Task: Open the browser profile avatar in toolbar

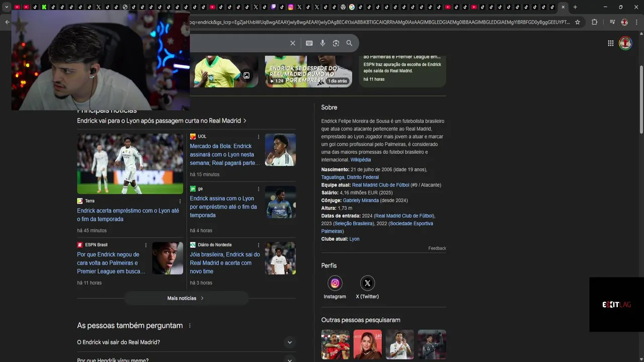Action: 624,22
